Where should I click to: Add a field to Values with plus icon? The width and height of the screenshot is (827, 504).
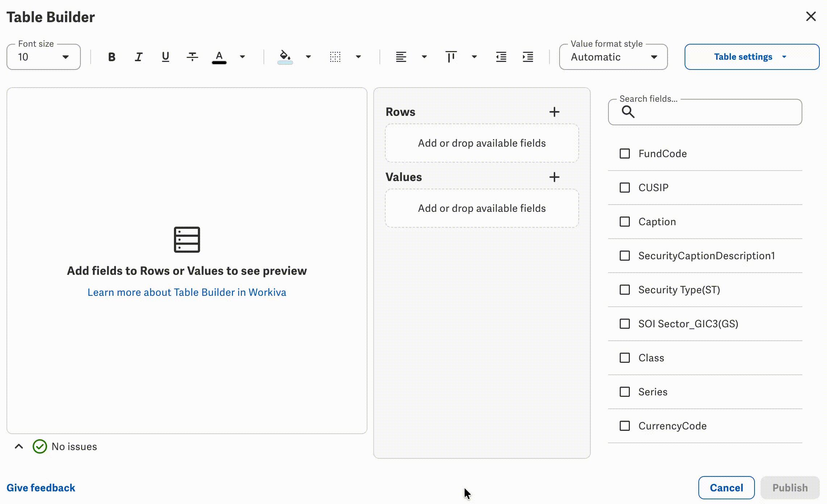(x=554, y=177)
